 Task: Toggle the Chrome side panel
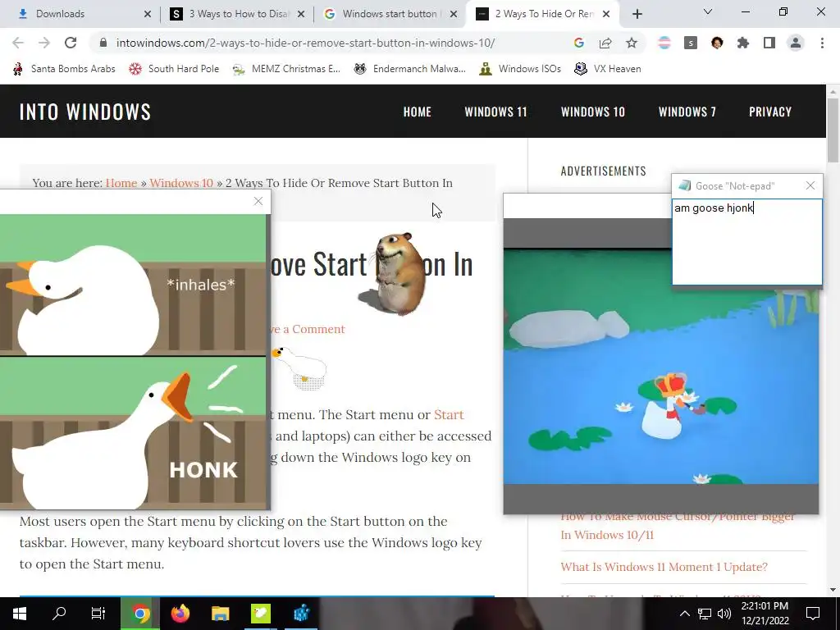coord(769,43)
